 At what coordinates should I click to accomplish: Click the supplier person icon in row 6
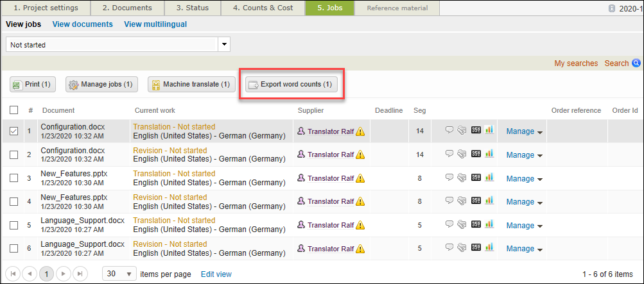point(301,248)
